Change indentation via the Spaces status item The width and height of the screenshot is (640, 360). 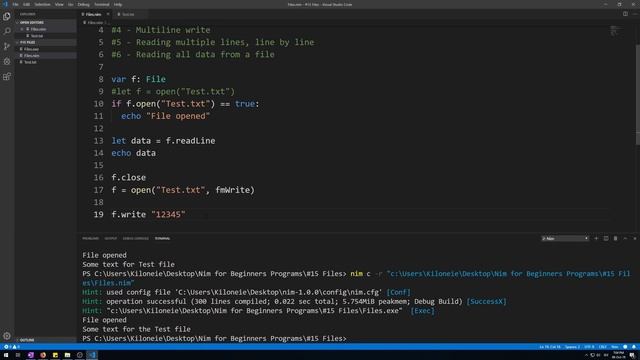coord(572,347)
